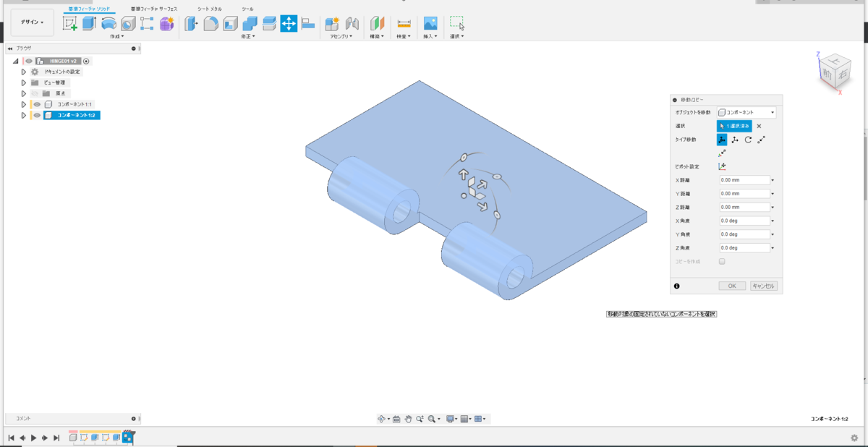Open the 構築 menu
The height and width of the screenshot is (447, 868).
[377, 36]
